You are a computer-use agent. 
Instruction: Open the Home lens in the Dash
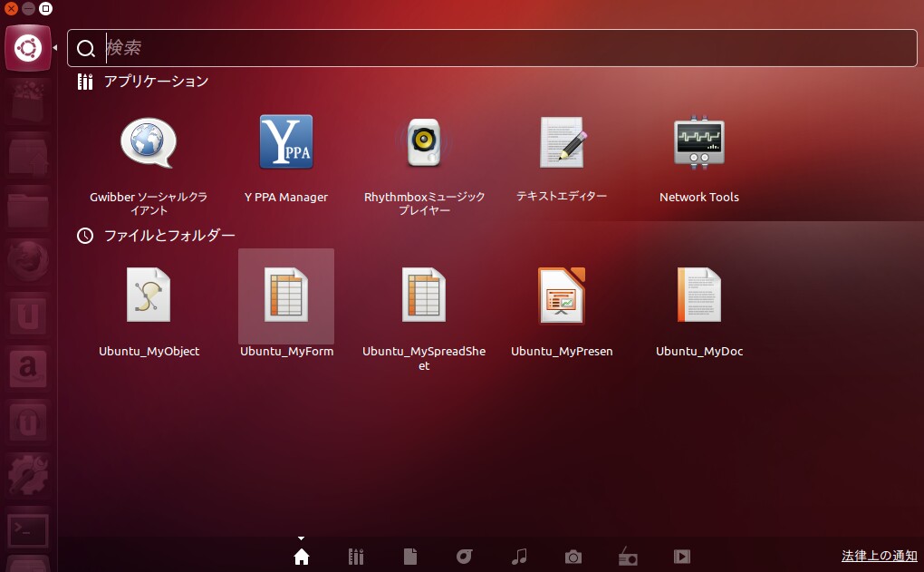(x=302, y=556)
